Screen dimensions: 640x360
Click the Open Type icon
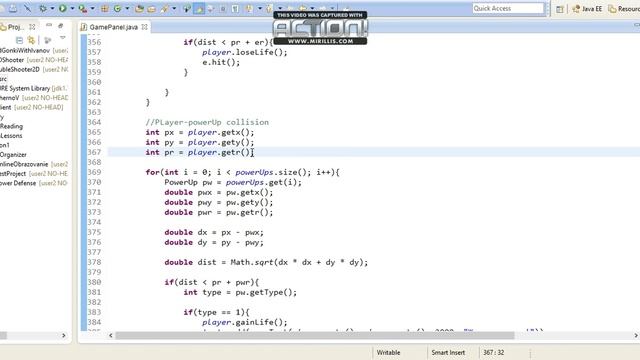pos(139,8)
